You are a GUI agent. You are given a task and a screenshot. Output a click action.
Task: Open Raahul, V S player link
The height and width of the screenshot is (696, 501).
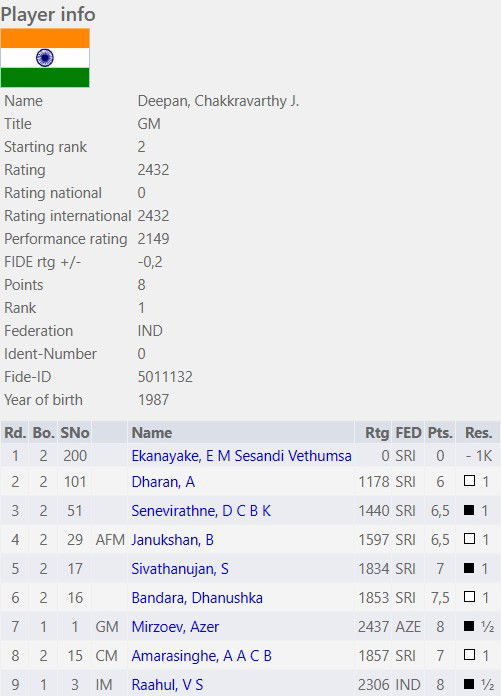tap(167, 684)
